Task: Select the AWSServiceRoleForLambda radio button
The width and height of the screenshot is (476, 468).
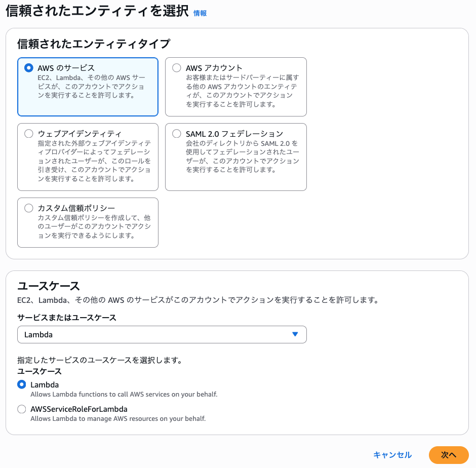Action: [x=21, y=409]
